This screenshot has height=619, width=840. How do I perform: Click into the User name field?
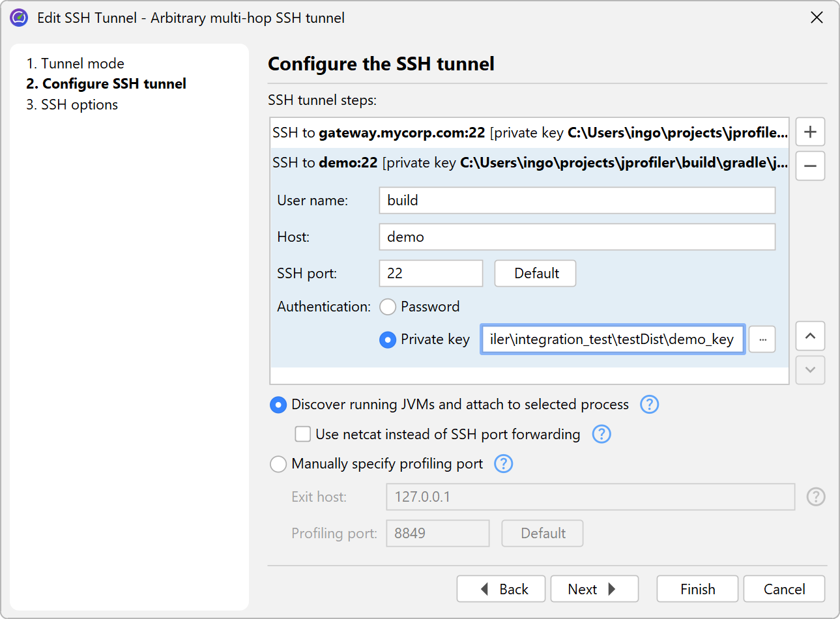[x=577, y=201]
